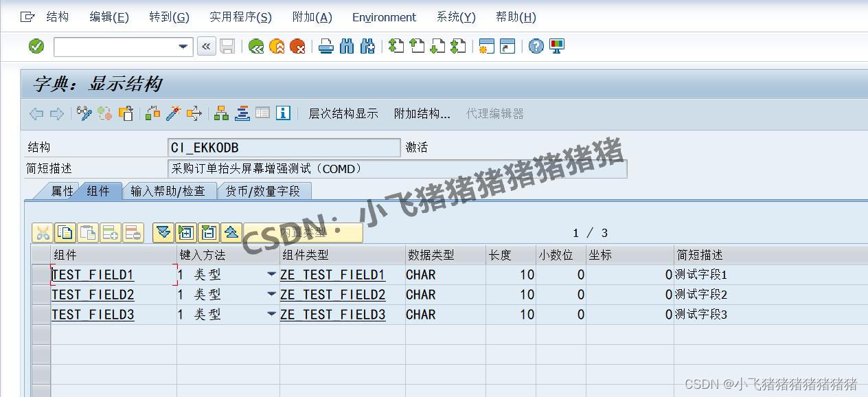Screen dimensions: 868x397
Task: Click the Insert Row icon in the grid toolbar
Action: [111, 232]
